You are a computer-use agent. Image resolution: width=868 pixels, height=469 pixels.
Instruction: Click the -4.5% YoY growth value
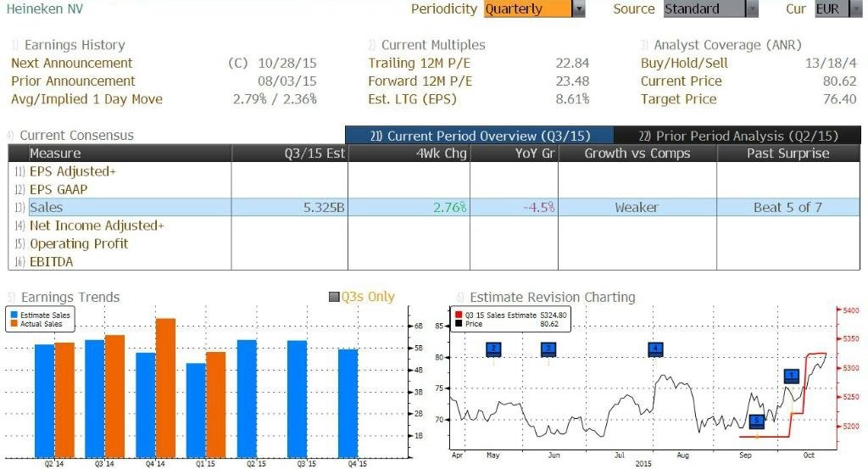tap(539, 208)
